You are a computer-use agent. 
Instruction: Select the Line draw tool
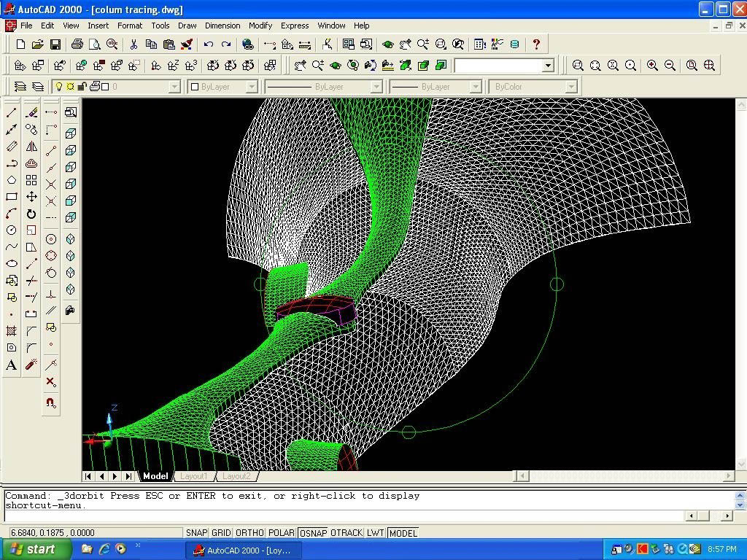click(12, 112)
